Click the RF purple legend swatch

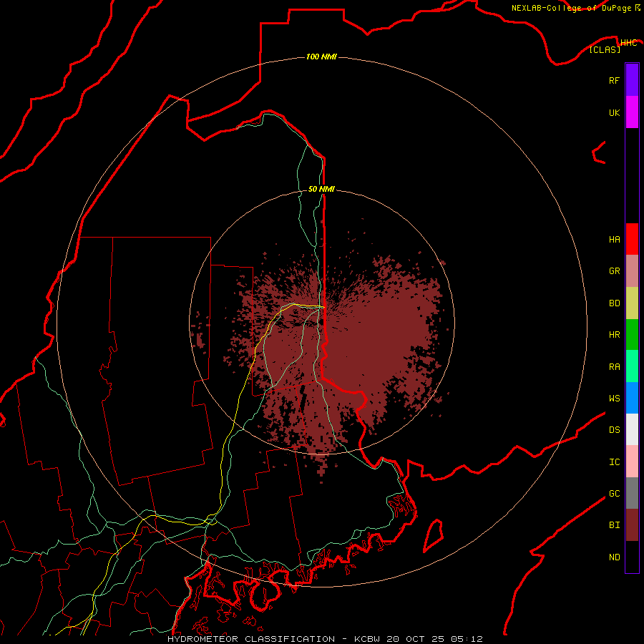pos(632,80)
